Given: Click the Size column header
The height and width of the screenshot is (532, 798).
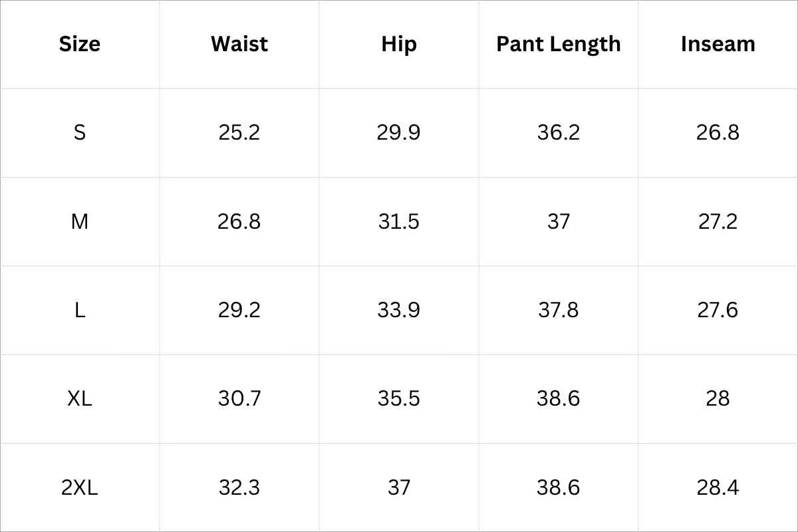Looking at the screenshot, I should tap(80, 44).
